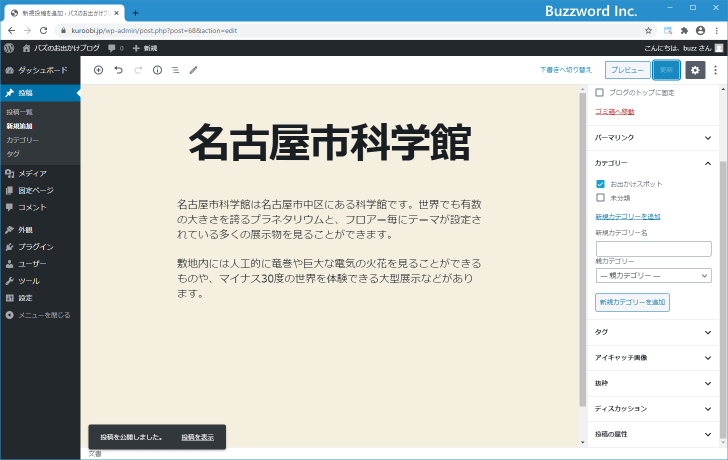Viewport: 728px width, 460px height.
Task: Expand ディスカッション panel
Action: pos(653,409)
